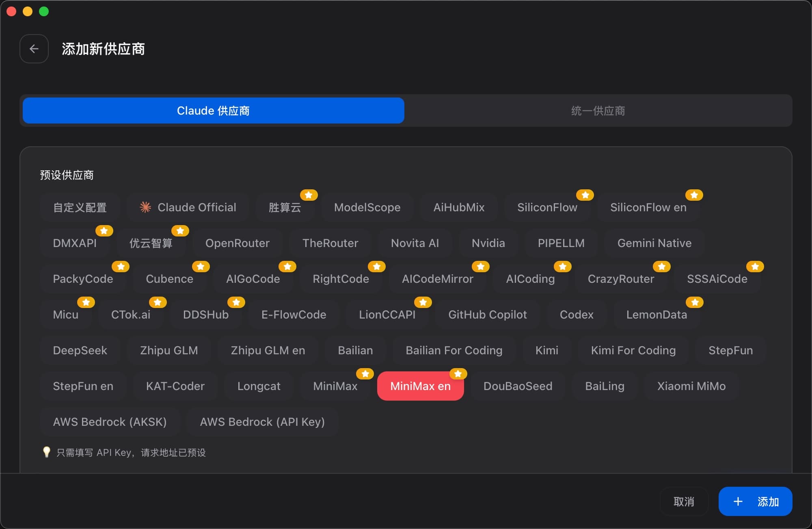Select the highlighted MiniMax en preset
This screenshot has width=812, height=529.
(421, 386)
